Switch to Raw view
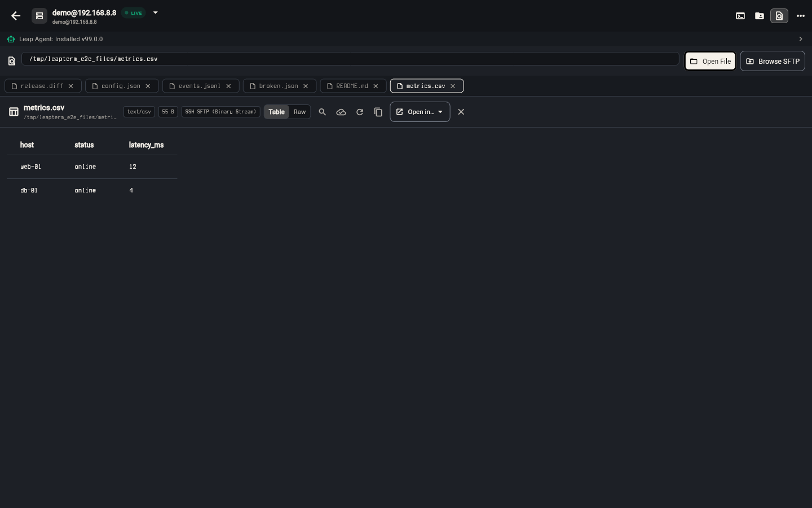This screenshot has height=508, width=812. click(299, 112)
